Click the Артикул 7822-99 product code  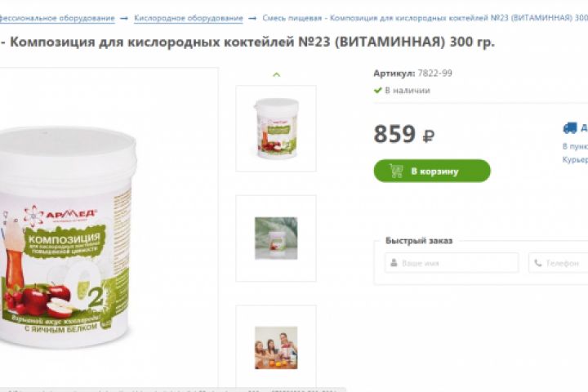click(413, 73)
